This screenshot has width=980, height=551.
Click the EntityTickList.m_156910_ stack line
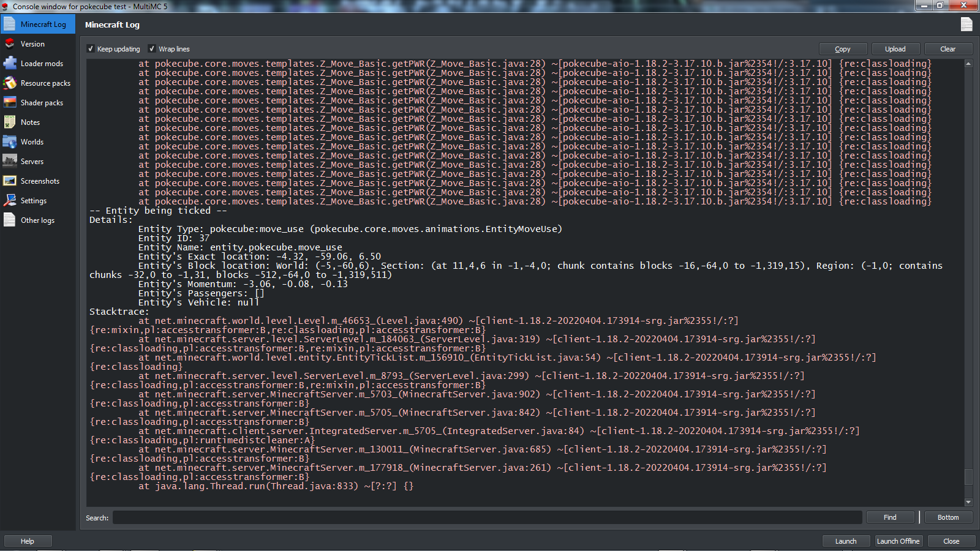507,358
